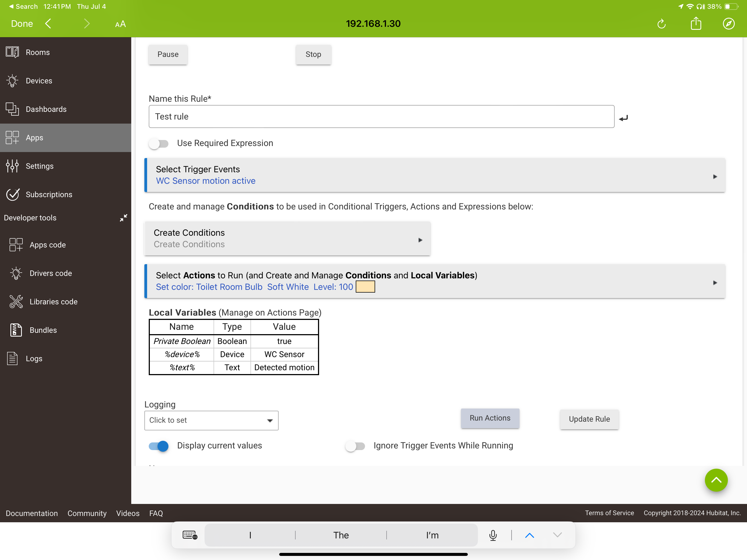Image resolution: width=747 pixels, height=560 pixels.
Task: Click the Subscriptions checkmark icon
Action: point(13,194)
